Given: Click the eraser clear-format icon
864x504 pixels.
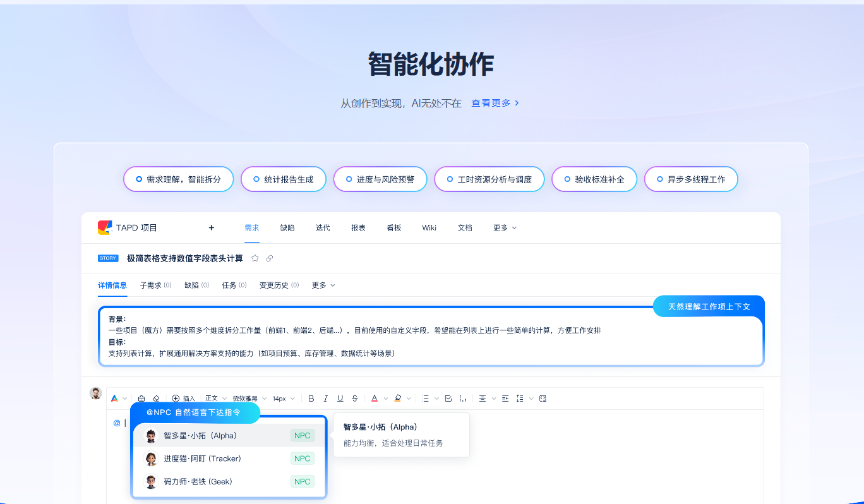Looking at the screenshot, I should 156,399.
